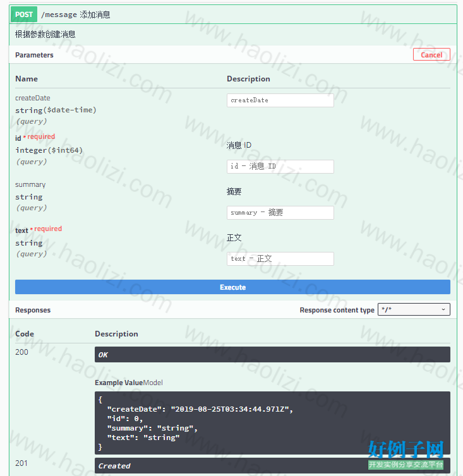Click the text required parameter name

tap(39, 230)
